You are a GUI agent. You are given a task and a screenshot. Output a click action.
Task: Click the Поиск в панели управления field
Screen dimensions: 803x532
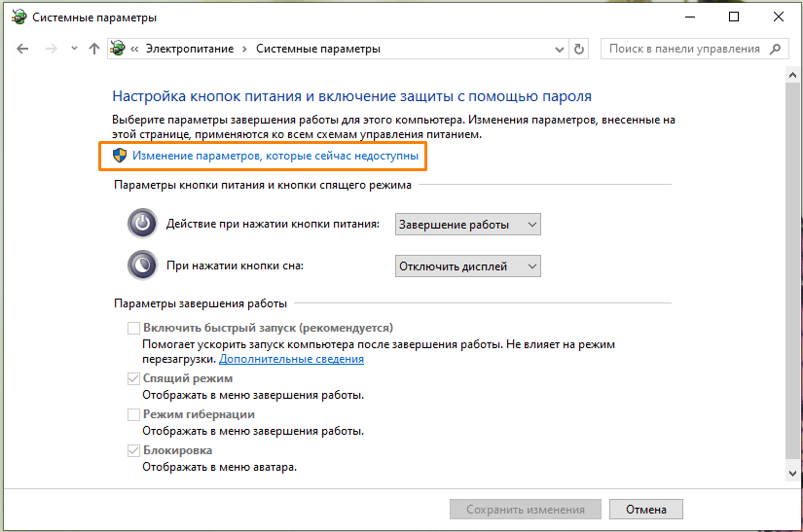684,49
